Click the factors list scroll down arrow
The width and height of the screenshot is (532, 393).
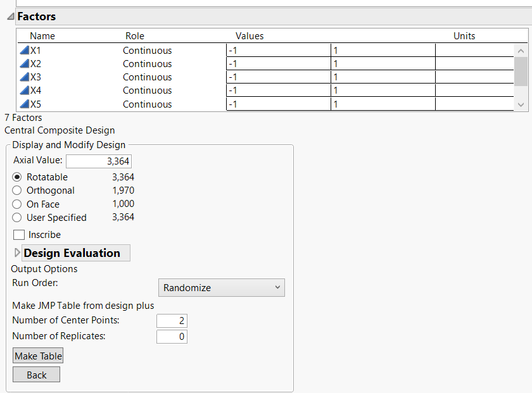(x=521, y=105)
